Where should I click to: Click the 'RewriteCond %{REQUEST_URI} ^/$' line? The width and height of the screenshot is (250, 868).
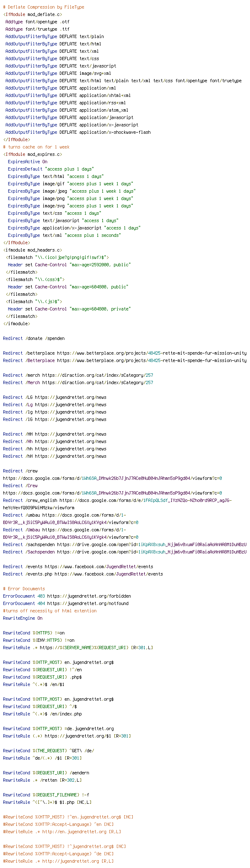(41, 707)
